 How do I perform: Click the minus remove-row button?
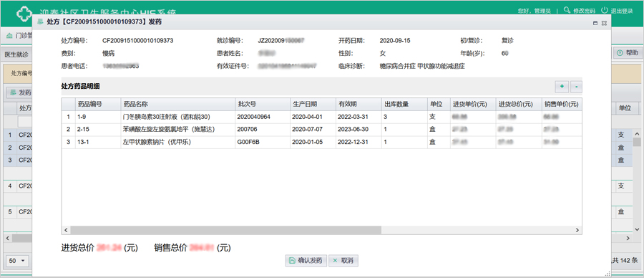coord(577,87)
